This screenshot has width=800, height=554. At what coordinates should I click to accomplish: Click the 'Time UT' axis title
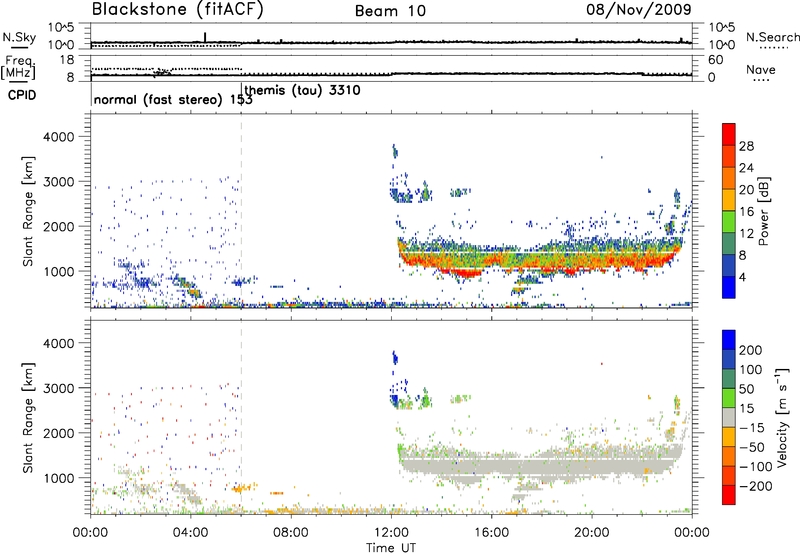coord(391,548)
